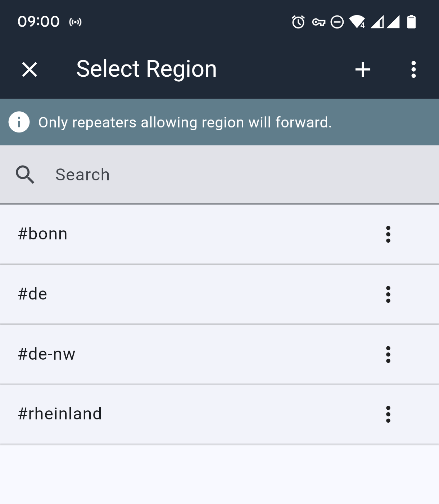Click the search magnifier icon
439x504 pixels.
coord(24,174)
